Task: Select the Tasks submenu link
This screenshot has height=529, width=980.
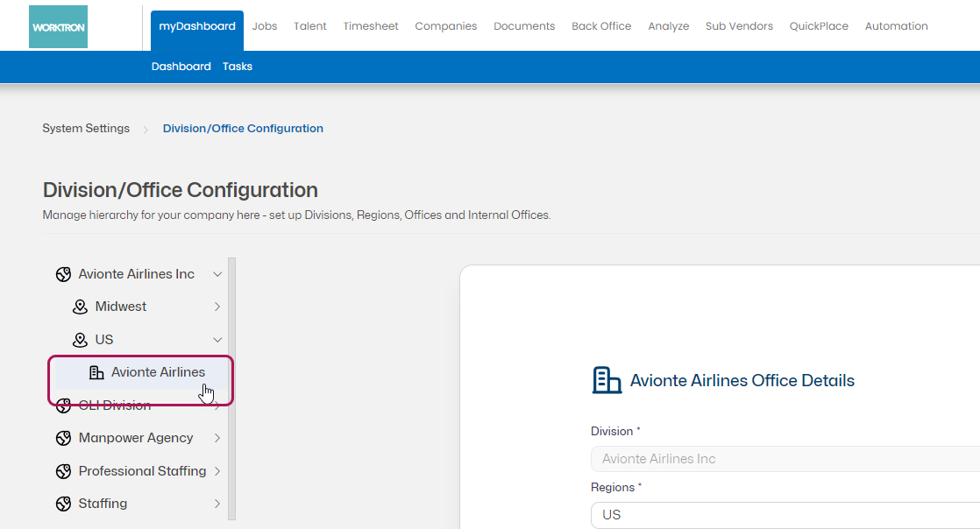Action: [x=238, y=67]
